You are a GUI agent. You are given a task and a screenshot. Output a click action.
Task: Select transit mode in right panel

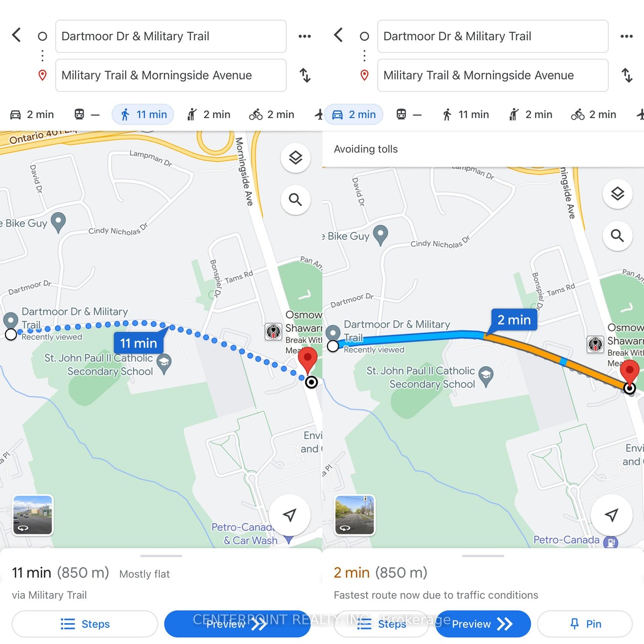point(409,114)
